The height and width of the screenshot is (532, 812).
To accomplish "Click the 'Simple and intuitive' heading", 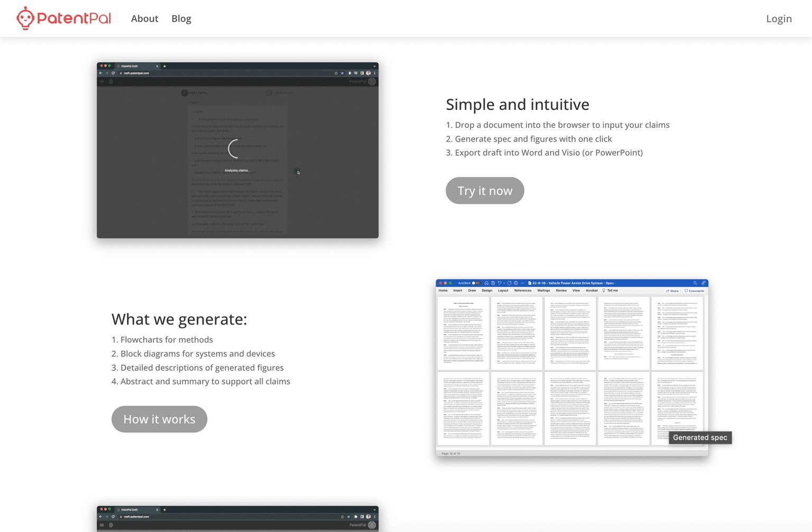I will 518,104.
